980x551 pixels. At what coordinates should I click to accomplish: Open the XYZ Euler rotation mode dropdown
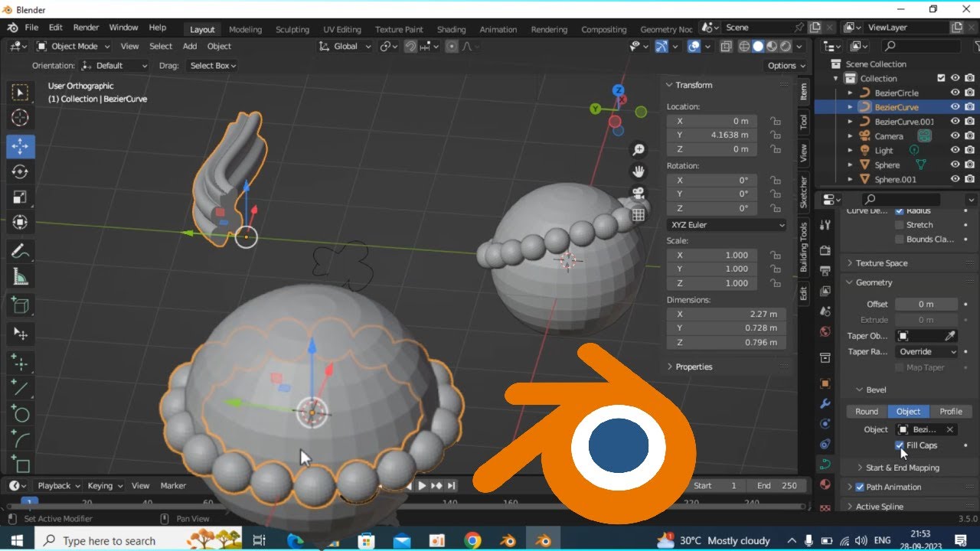click(727, 225)
